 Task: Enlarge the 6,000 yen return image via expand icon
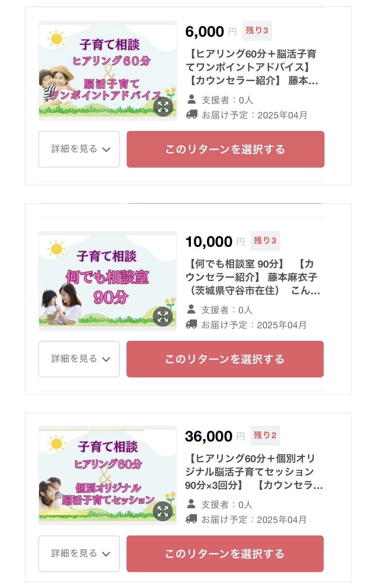click(x=163, y=107)
